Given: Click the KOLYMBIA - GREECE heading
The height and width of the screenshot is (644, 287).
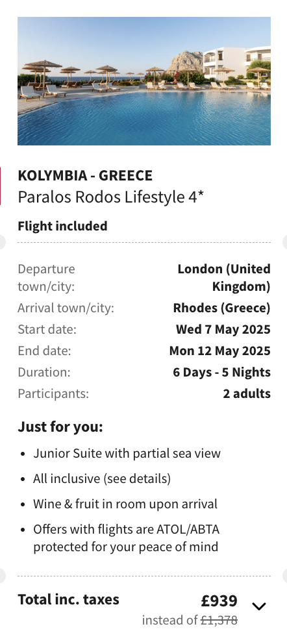Looking at the screenshot, I should [85, 175].
